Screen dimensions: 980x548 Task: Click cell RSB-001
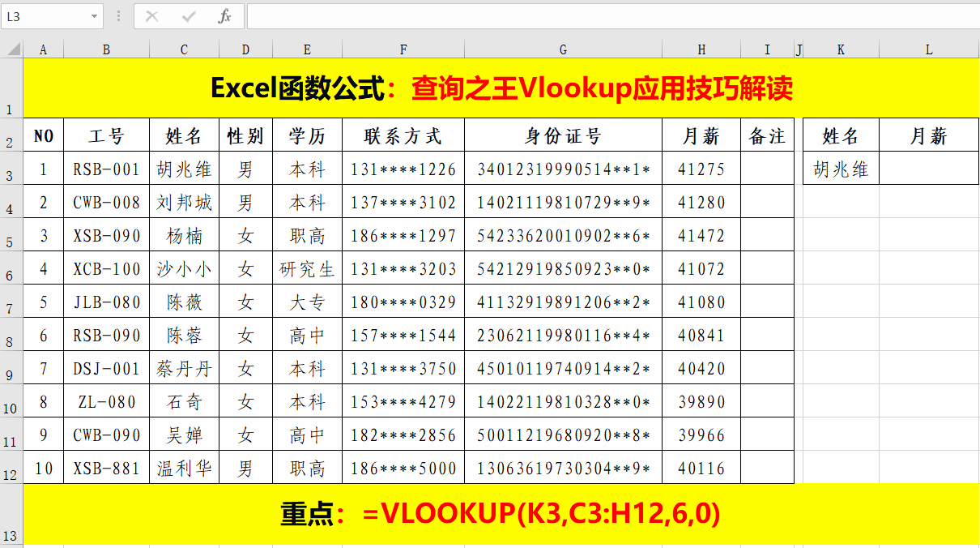[x=107, y=169]
